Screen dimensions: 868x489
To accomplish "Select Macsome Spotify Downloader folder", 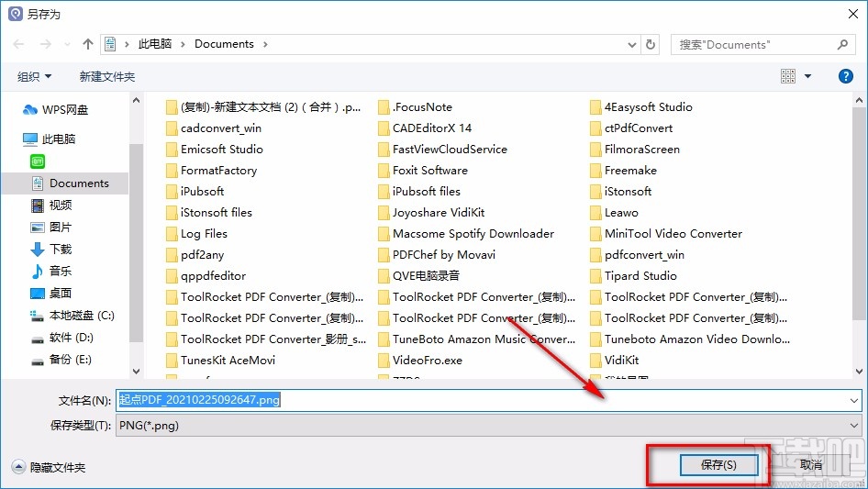I will 466,234.
